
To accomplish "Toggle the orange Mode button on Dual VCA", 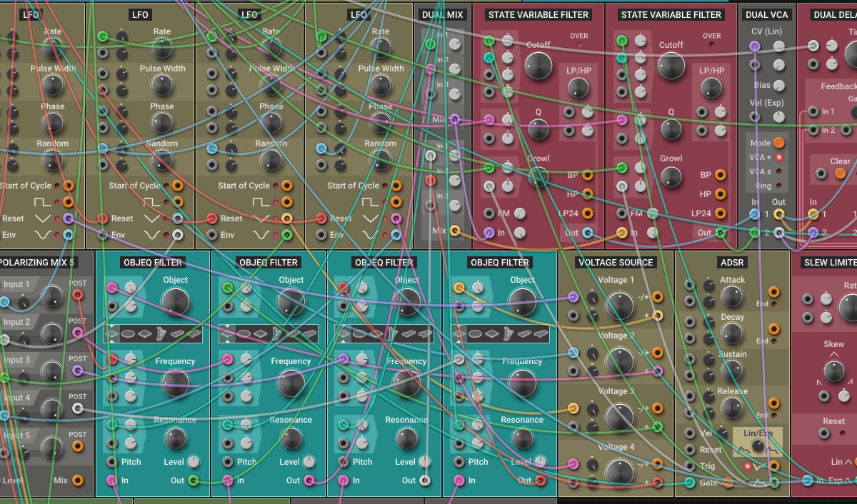I will (779, 143).
